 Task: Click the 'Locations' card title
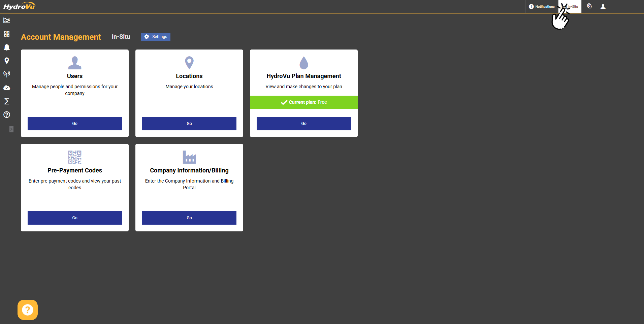(x=189, y=76)
